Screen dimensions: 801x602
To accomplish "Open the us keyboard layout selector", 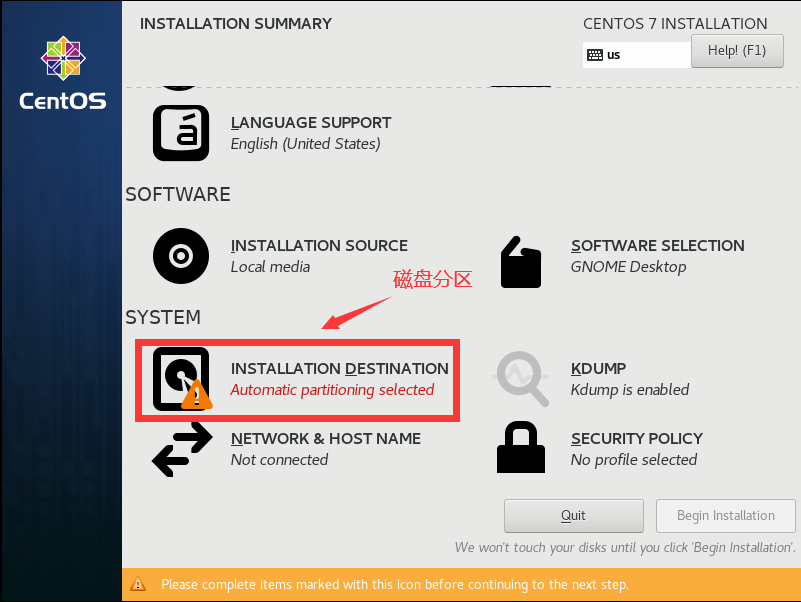I will pyautogui.click(x=636, y=54).
